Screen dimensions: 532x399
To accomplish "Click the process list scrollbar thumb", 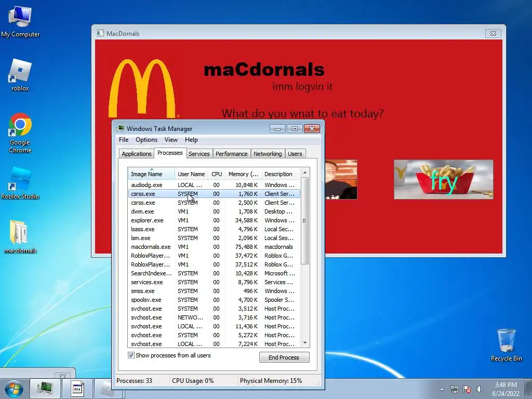I will [x=304, y=220].
